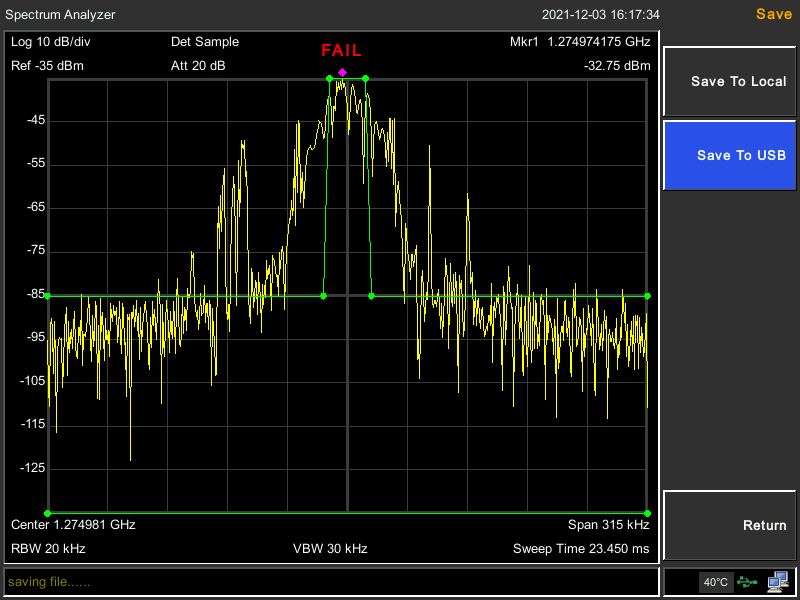This screenshot has height=600, width=800.
Task: Click the Save To Local softkey
Action: click(x=730, y=82)
